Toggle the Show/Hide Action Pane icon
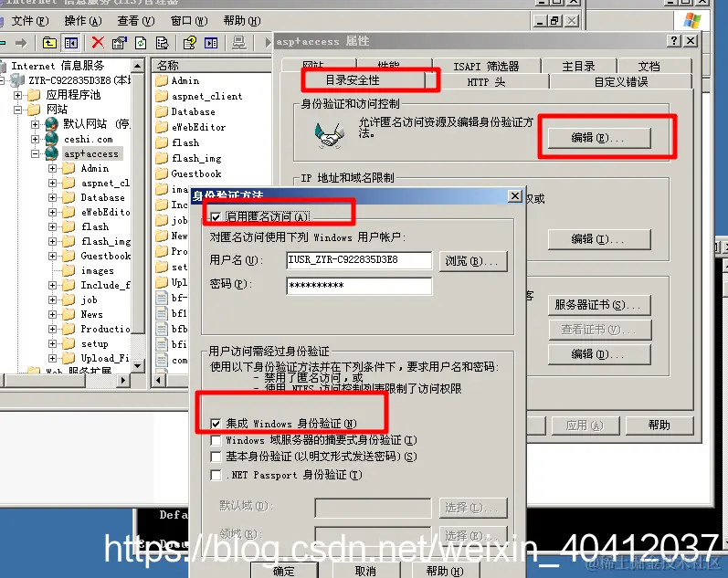Viewport: 728px width, 578px height. pyautogui.click(x=211, y=43)
